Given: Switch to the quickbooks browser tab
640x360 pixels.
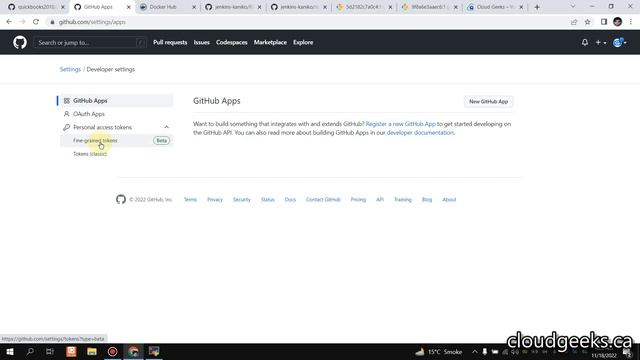Looking at the screenshot, I should (36, 7).
